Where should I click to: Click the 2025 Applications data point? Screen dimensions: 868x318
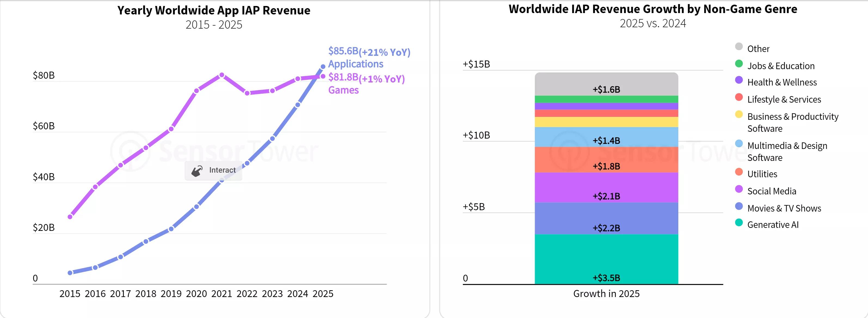pos(323,67)
